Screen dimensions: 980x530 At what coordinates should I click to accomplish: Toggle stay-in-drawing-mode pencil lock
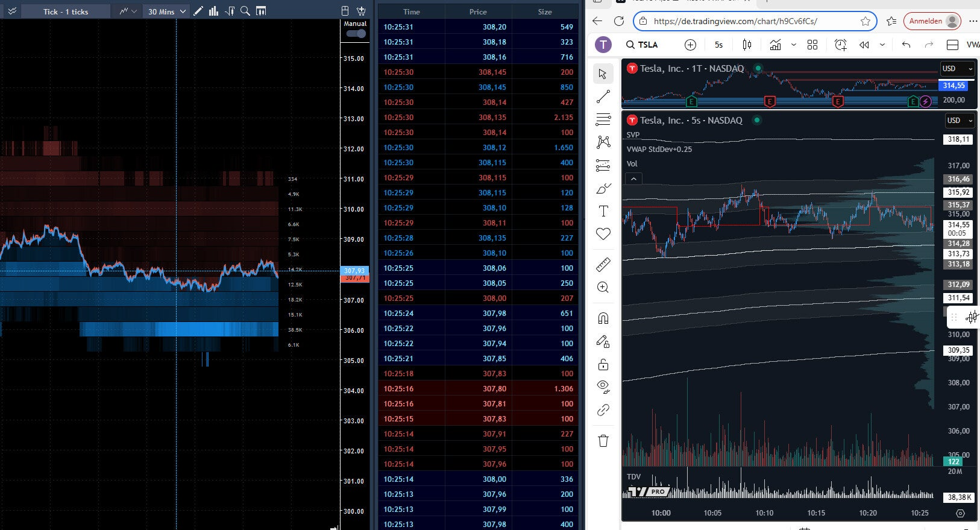pyautogui.click(x=603, y=342)
